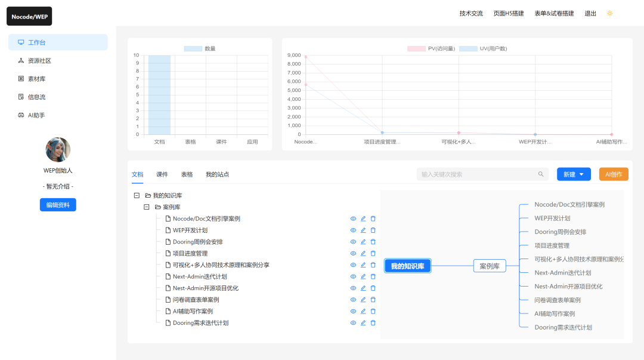Switch to the 课件 tab
644x360 pixels.
(x=162, y=174)
